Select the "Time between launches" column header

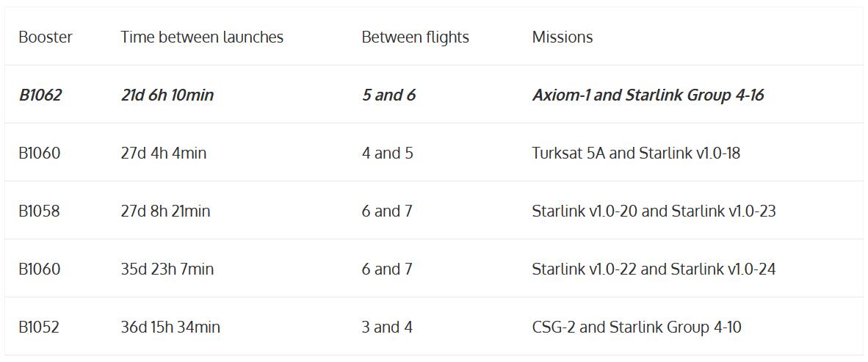click(x=202, y=37)
